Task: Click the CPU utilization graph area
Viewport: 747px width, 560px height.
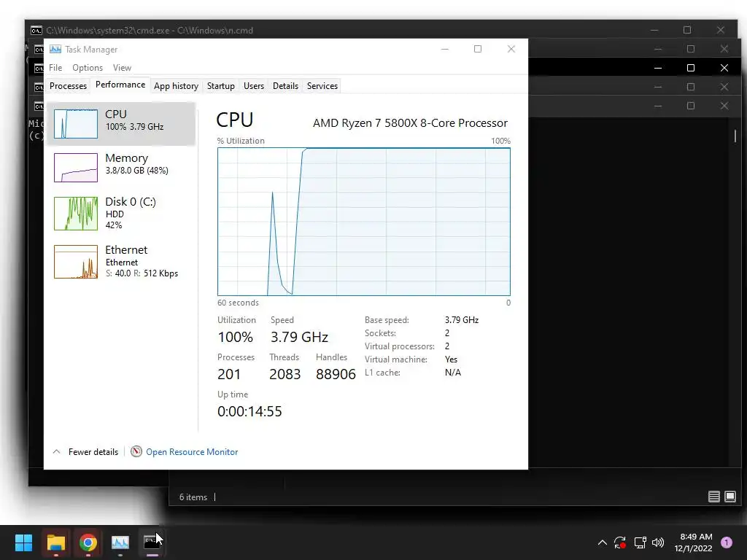Action: (x=363, y=222)
